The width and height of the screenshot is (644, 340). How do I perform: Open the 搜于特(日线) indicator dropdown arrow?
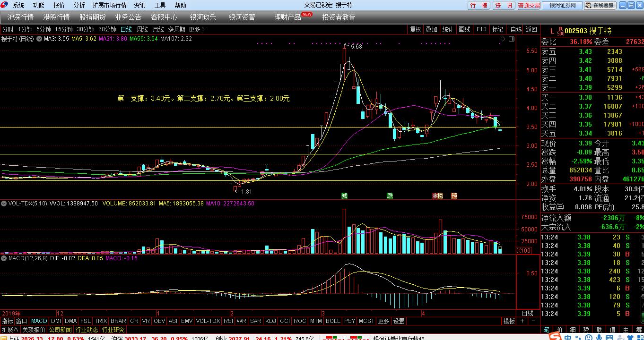[39, 39]
